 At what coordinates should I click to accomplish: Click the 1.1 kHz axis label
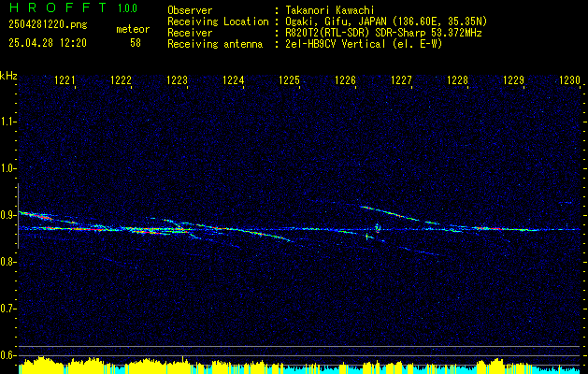(7, 122)
